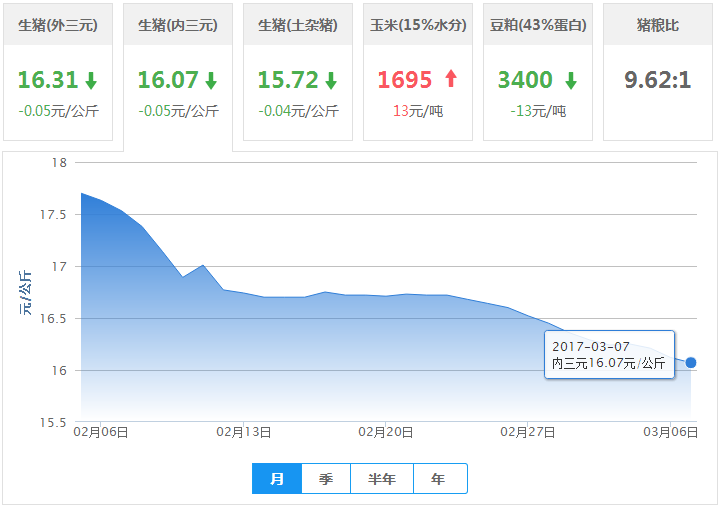The image size is (722, 510).
Task: Switch to the 玉米(15%水分) tab
Action: (417, 25)
